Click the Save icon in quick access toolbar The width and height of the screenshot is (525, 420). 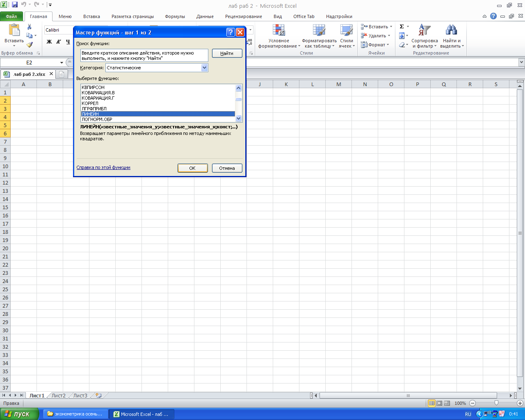coord(15,5)
